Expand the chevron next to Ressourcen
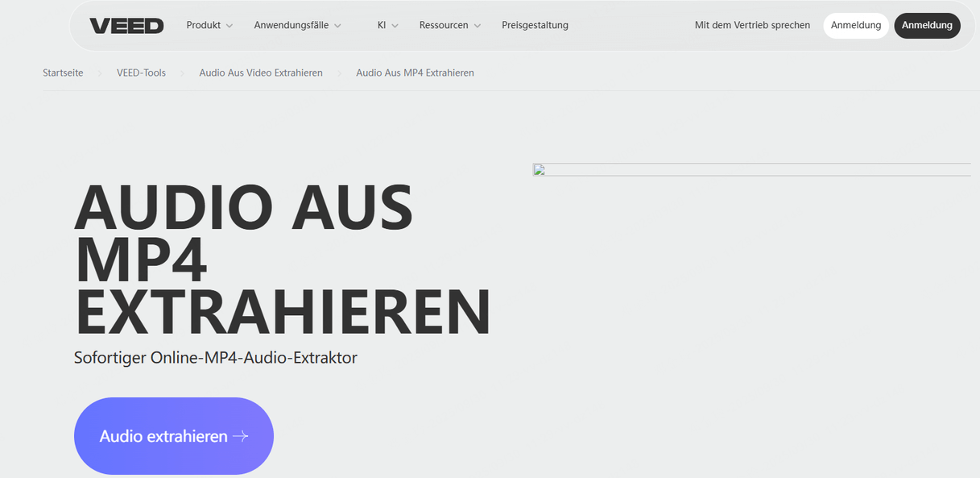 478,26
